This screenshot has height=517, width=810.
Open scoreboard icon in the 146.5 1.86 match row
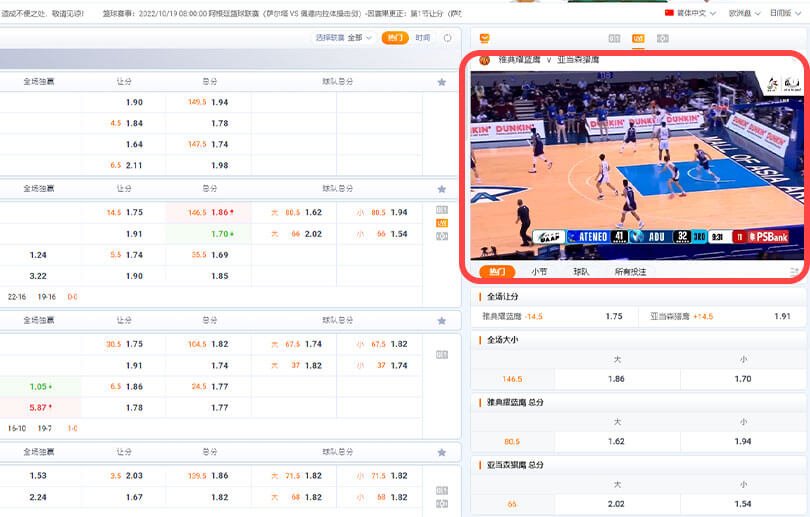point(442,210)
